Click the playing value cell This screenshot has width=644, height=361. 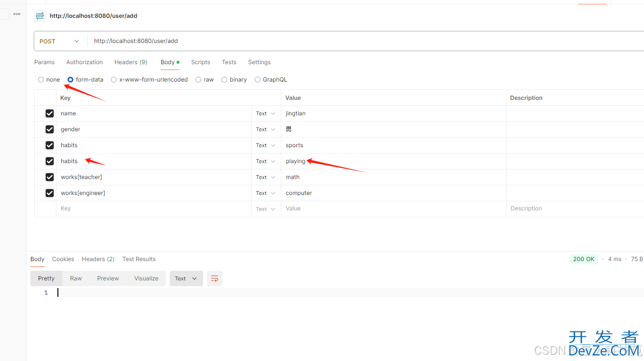click(394, 161)
